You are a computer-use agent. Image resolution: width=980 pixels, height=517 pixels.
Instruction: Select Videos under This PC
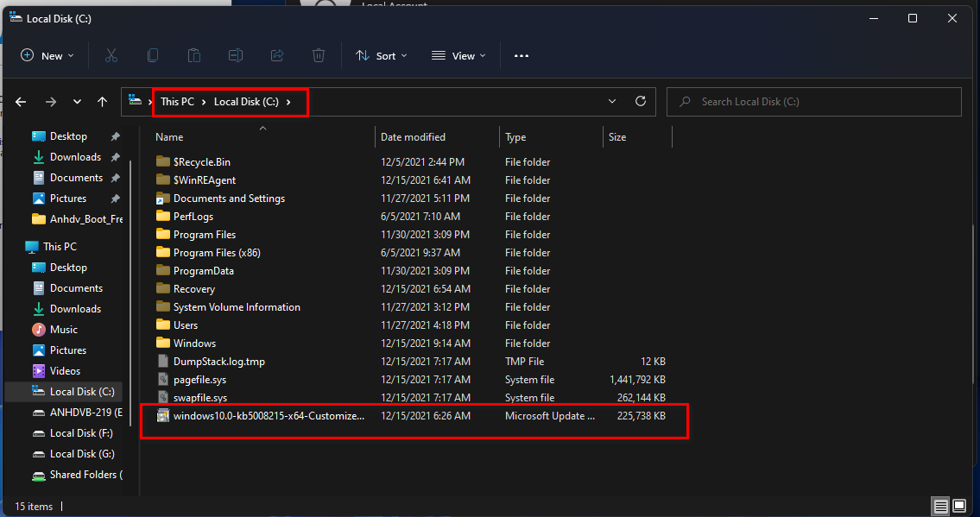(x=65, y=371)
